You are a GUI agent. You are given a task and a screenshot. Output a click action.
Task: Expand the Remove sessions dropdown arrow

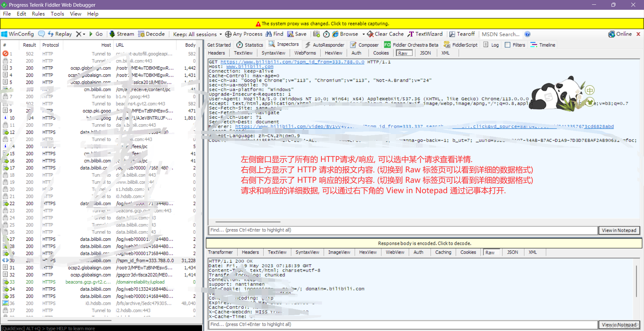(x=84, y=34)
